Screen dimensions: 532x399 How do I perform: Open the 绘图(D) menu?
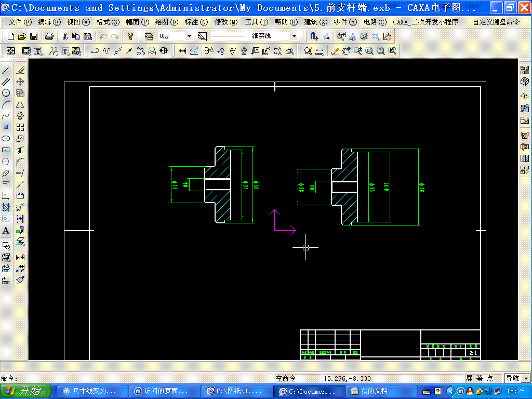point(167,22)
